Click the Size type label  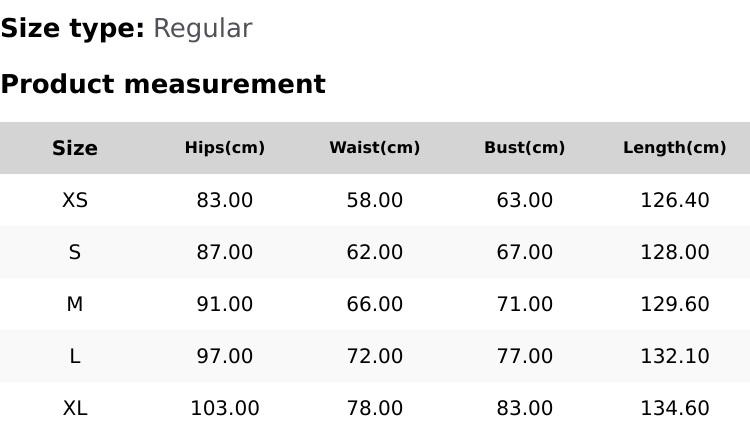(72, 29)
